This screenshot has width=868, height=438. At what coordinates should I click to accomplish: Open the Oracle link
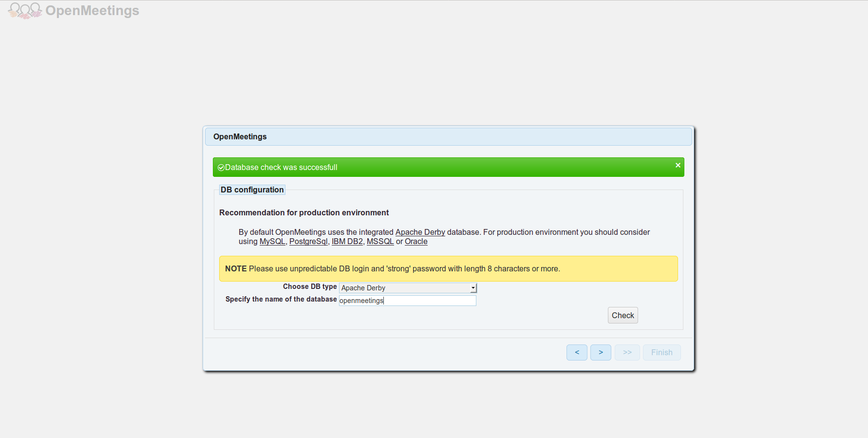coord(416,241)
